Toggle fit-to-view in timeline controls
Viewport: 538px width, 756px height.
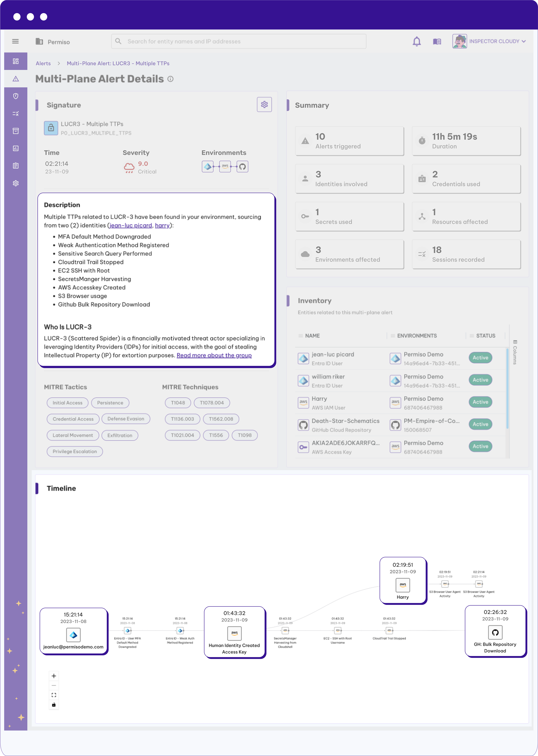click(x=54, y=695)
